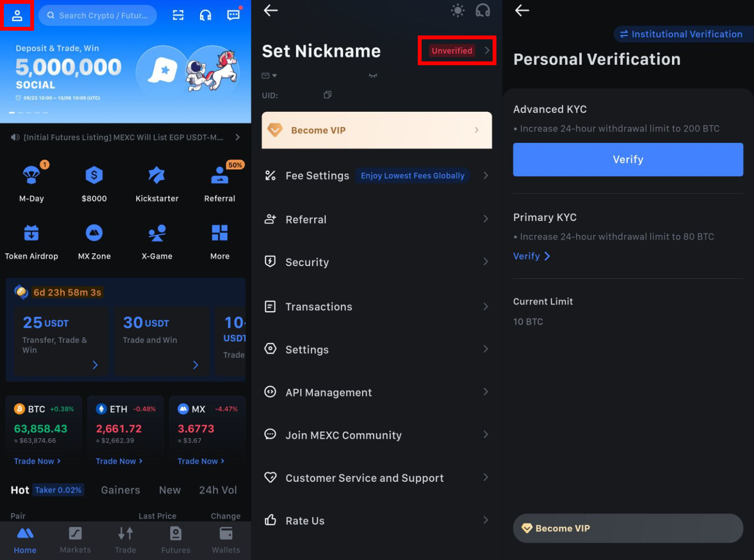Open the Transactions menu item
The image size is (754, 560).
click(377, 306)
